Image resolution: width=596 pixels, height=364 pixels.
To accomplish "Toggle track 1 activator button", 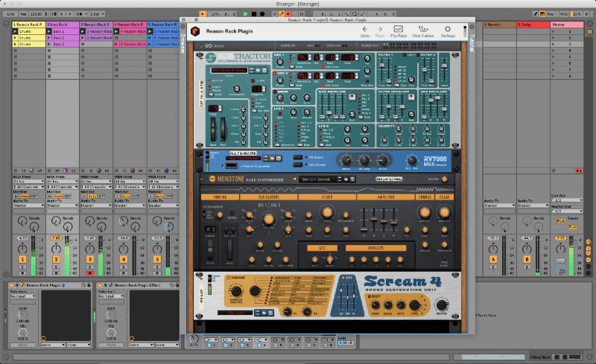I will coord(22,259).
